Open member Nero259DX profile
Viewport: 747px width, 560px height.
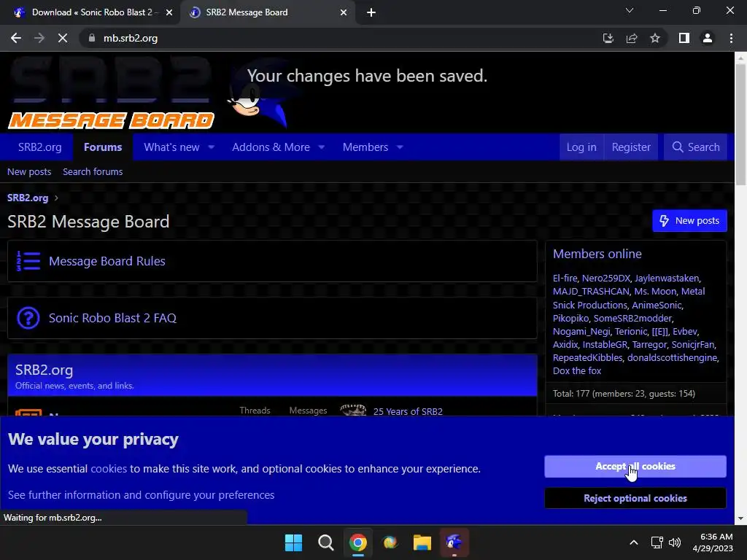(x=606, y=278)
